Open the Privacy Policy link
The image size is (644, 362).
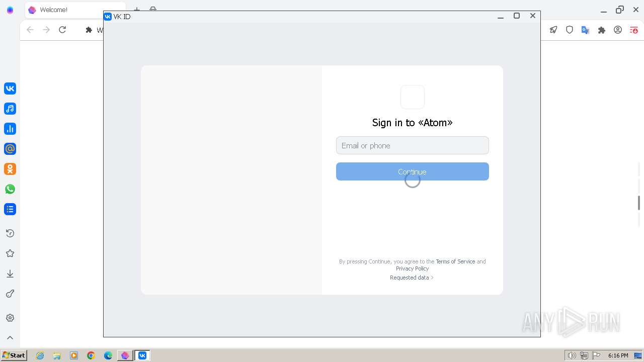(413, 268)
